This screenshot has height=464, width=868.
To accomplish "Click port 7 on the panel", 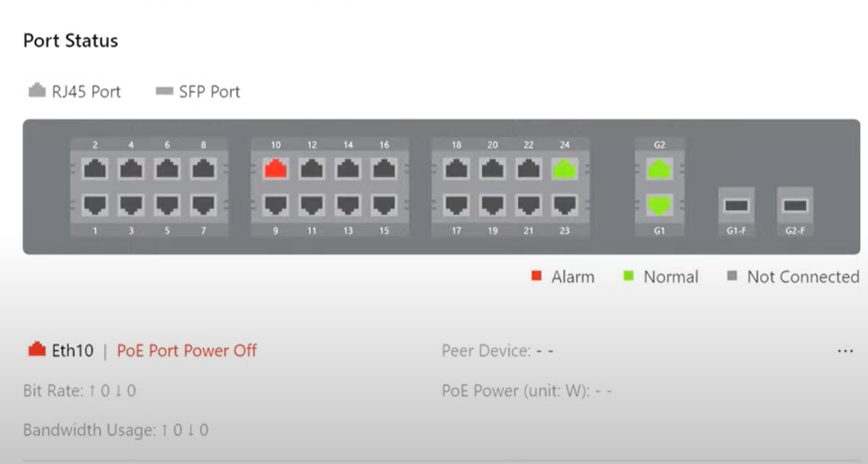I will (203, 205).
